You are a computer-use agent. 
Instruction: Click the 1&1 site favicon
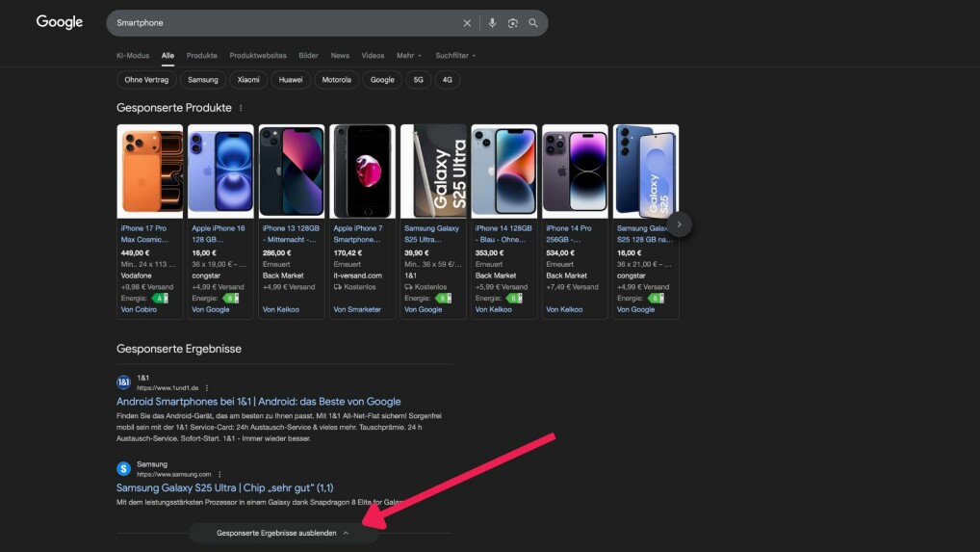(x=123, y=382)
